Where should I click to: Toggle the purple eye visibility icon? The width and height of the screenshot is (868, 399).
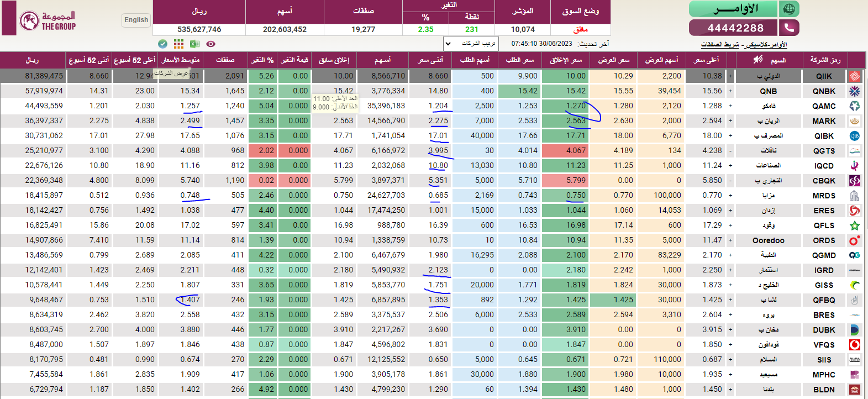211,44
